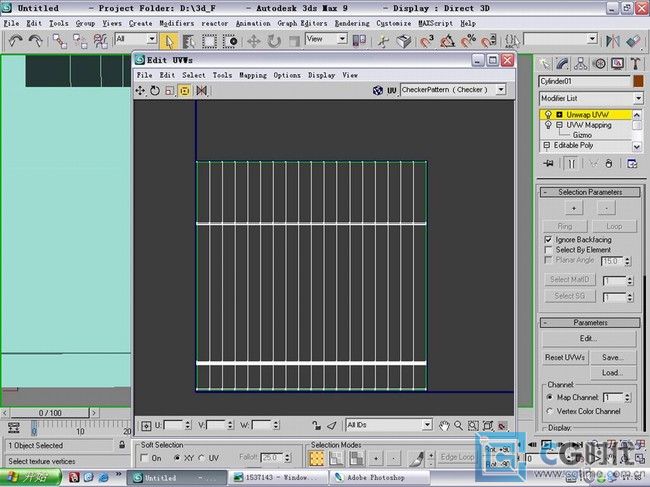Collapse the Selection Parameters rollout
Viewport: 650px width, 487px height.
click(590, 192)
